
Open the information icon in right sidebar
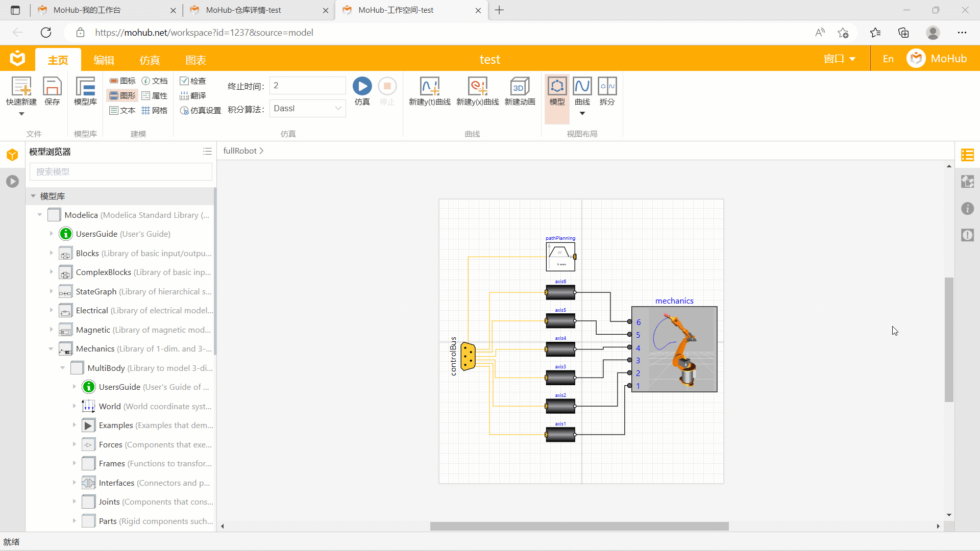[967, 209]
